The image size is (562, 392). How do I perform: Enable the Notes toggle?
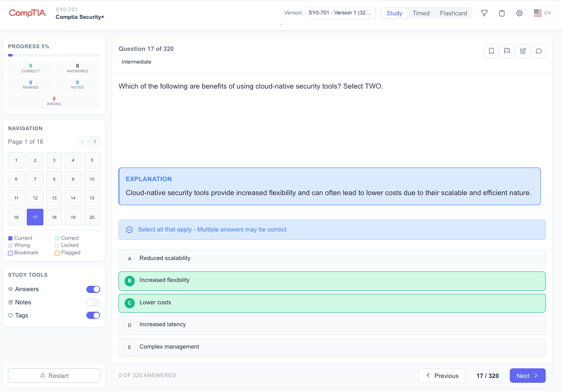[x=93, y=302]
